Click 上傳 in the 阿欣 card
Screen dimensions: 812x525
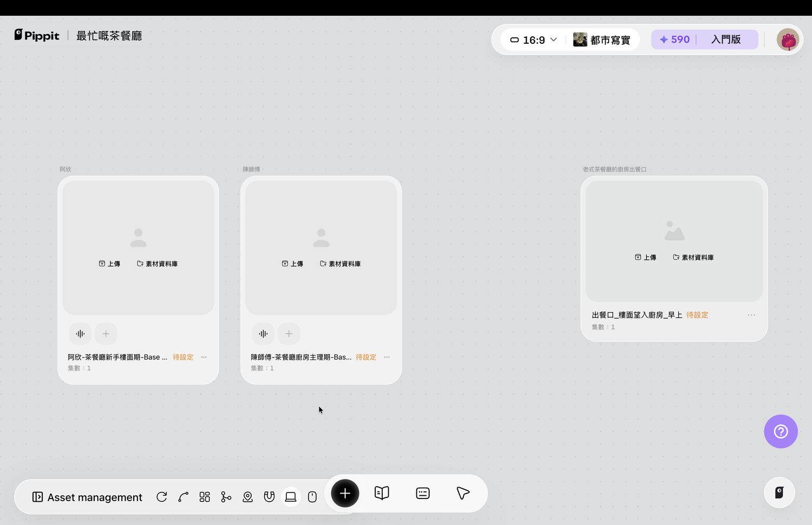pos(109,264)
